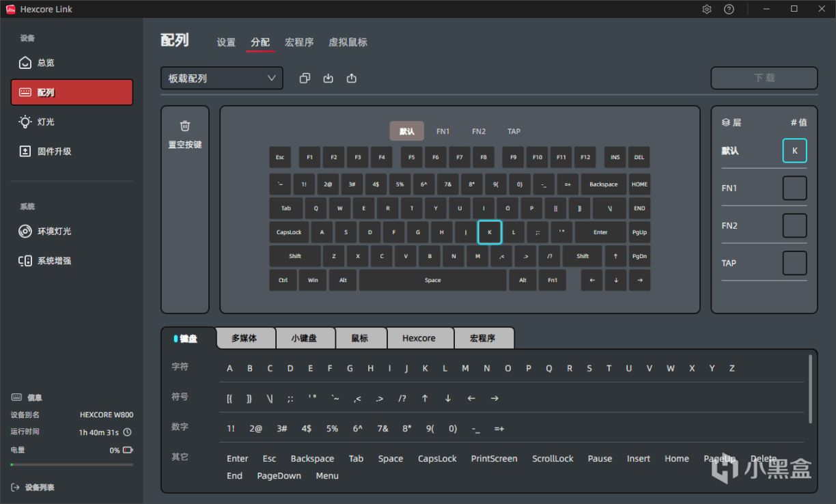切换到 TAP 键盘层
Screen dimensions: 836x504
pos(514,131)
